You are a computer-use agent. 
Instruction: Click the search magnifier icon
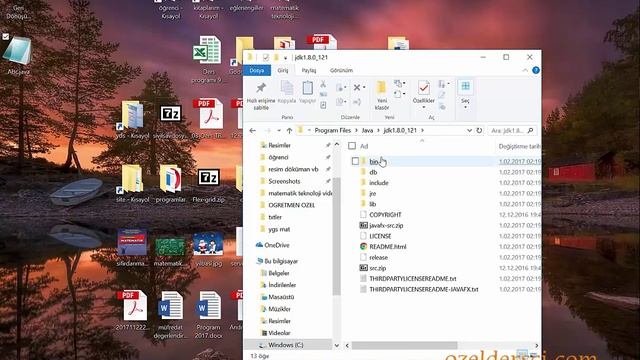[x=530, y=131]
